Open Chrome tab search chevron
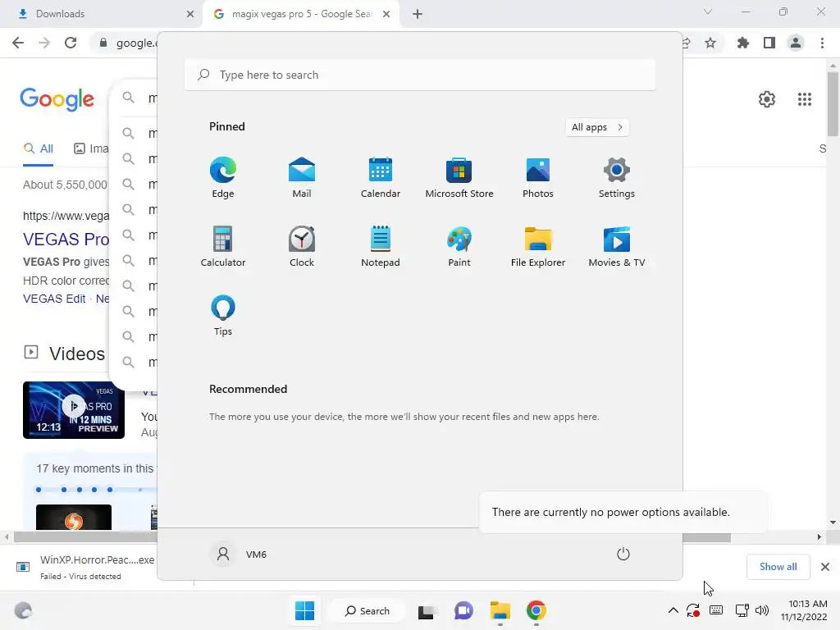Image resolution: width=840 pixels, height=630 pixels. pos(708,11)
